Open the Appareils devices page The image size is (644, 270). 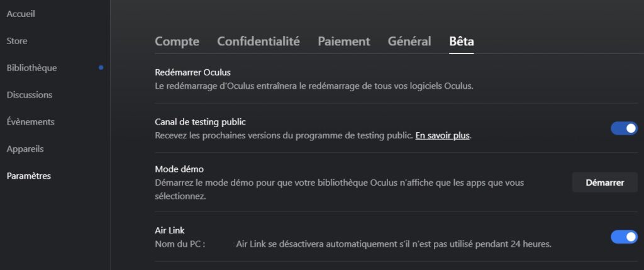tap(26, 149)
